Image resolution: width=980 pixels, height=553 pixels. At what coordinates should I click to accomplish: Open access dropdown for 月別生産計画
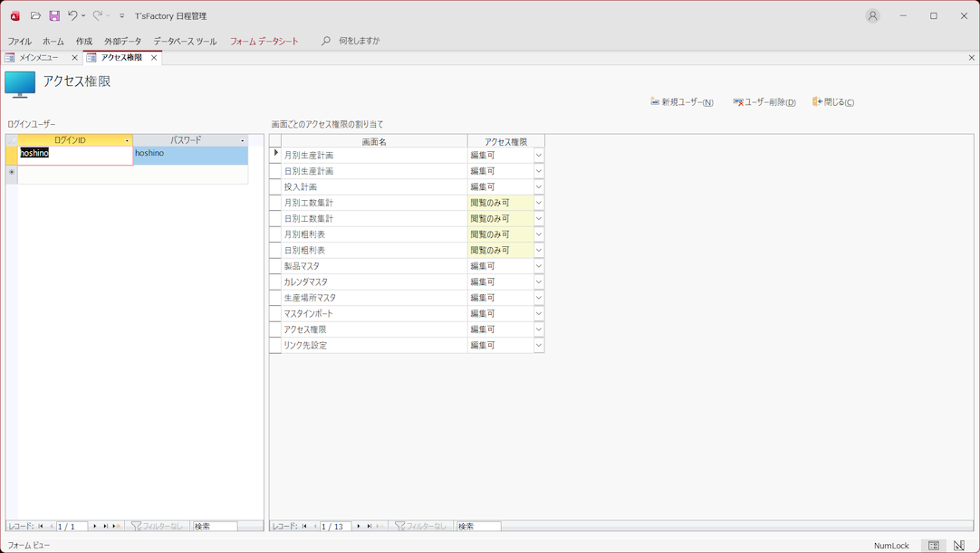pyautogui.click(x=538, y=156)
